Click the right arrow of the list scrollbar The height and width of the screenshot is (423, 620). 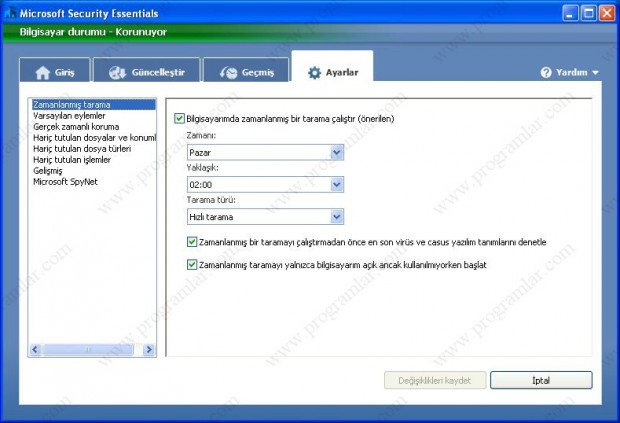149,349
